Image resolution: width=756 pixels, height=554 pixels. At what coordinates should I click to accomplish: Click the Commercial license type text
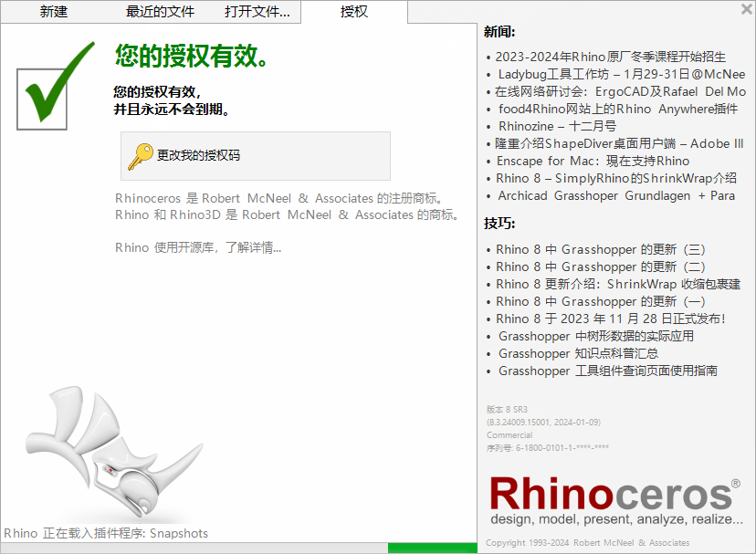click(509, 435)
